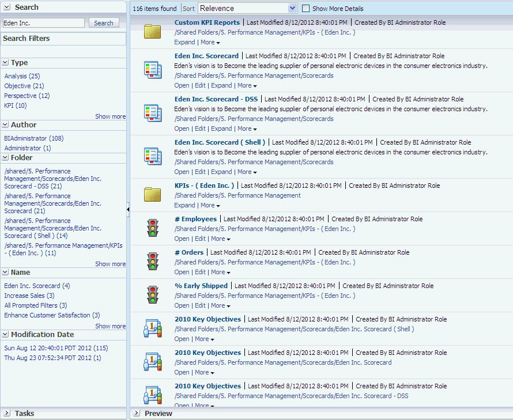Click the # Orders KPI traffic light icon
Screen dimensions: 513x420
(x=152, y=262)
